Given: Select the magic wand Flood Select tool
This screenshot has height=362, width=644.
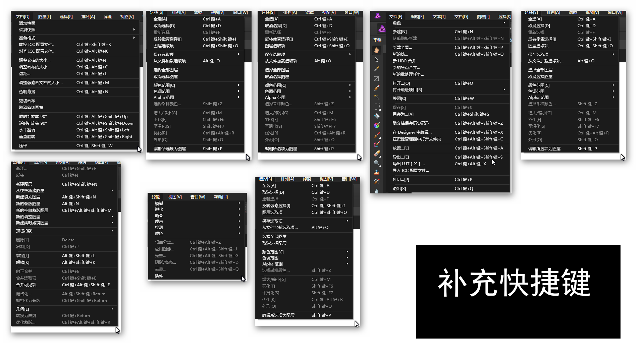Looking at the screenshot, I should (x=377, y=97).
